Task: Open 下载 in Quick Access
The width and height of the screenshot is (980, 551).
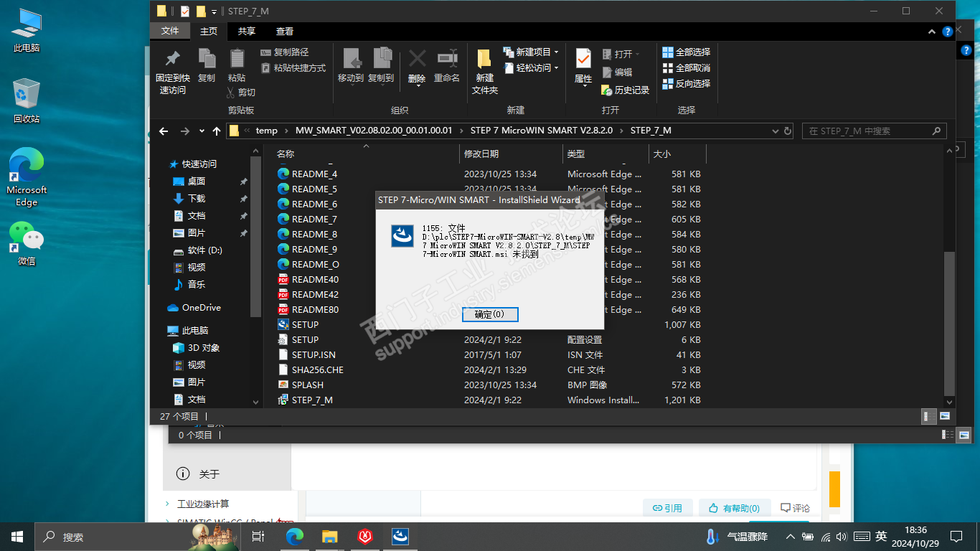Action: pos(196,199)
